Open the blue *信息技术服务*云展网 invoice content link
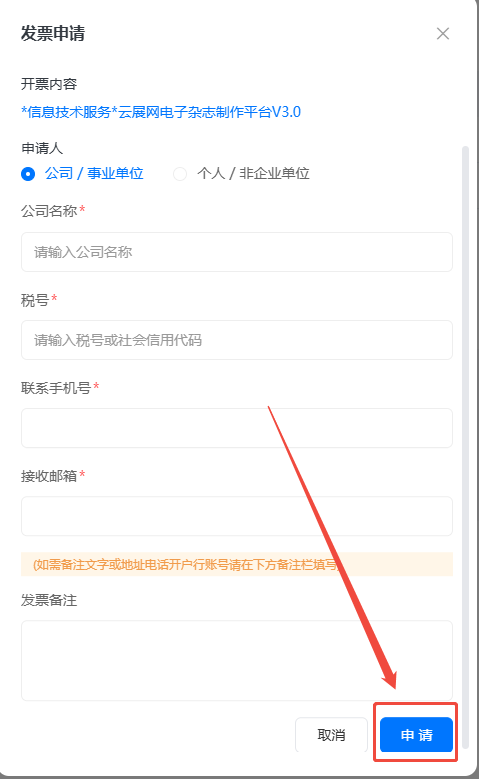The image size is (479, 779). click(x=161, y=112)
